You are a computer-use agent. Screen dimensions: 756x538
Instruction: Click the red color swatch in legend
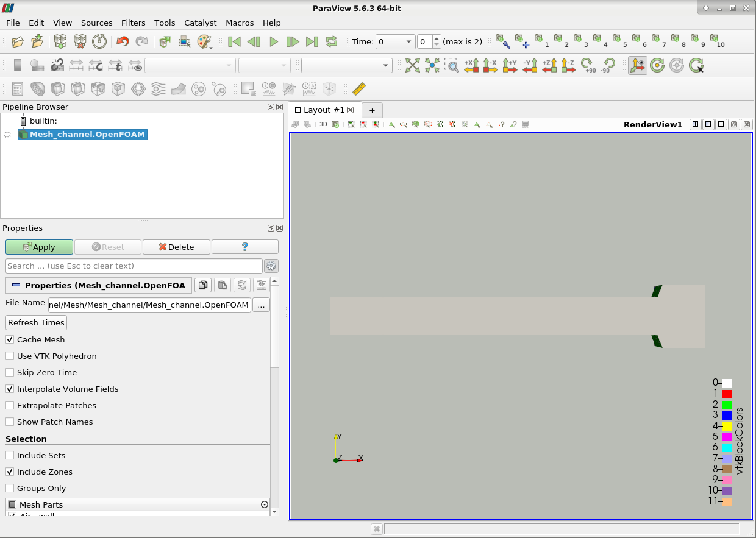pos(727,394)
